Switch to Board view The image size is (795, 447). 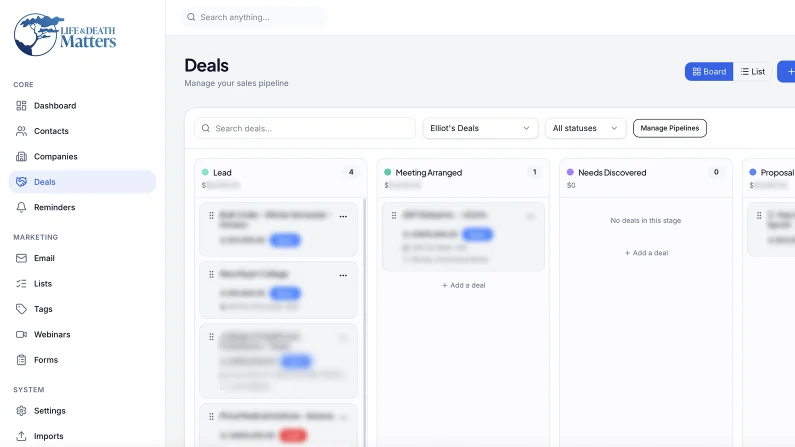tap(709, 71)
